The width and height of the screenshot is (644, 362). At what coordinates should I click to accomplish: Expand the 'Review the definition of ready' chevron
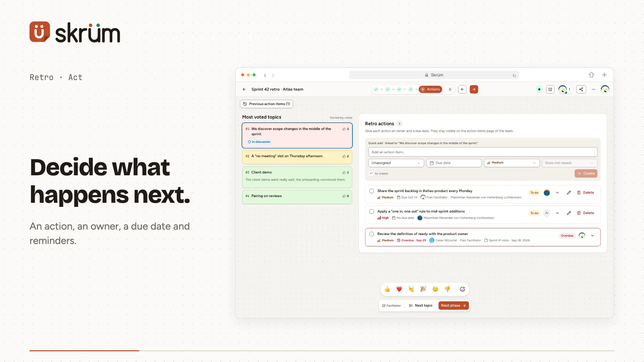pyautogui.click(x=592, y=236)
